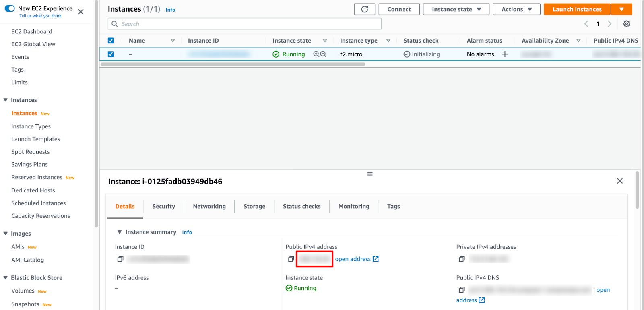Collapse the Instance summary section

click(120, 232)
